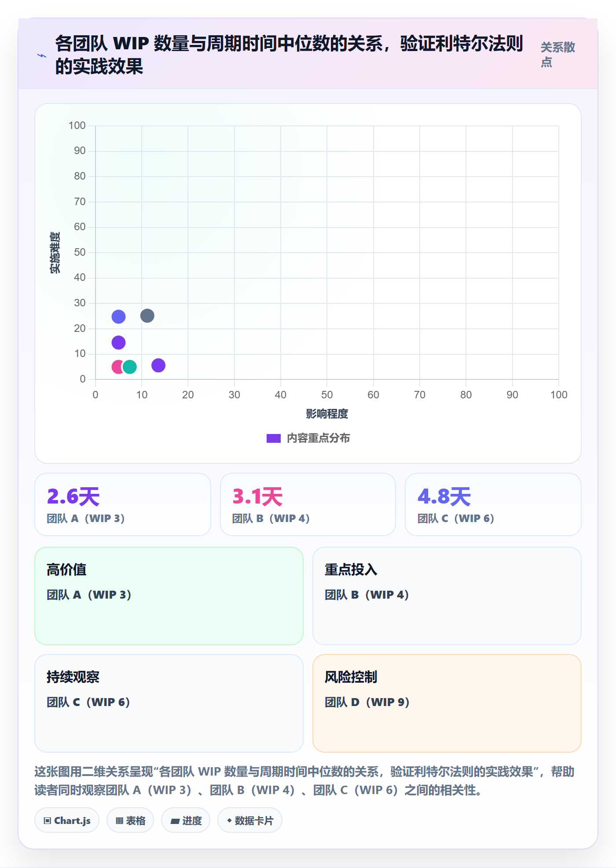Viewport: 616px width, 868px height.
Task: Click the 进度 bar icon
Action: 175,821
